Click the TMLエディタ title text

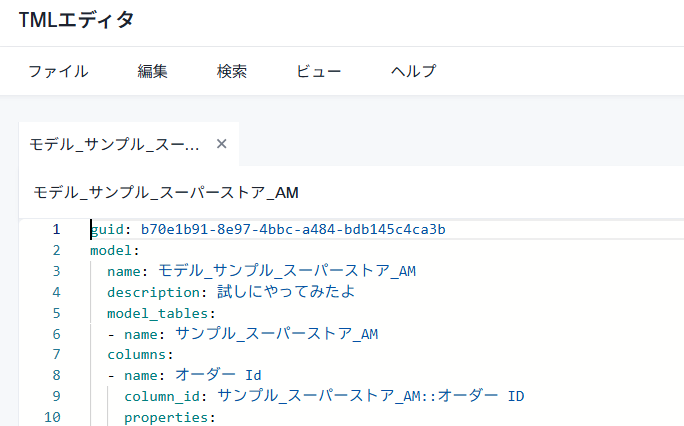pyautogui.click(x=76, y=20)
